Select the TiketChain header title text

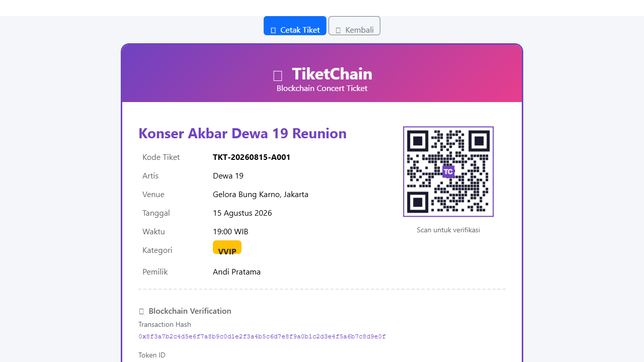[332, 74]
